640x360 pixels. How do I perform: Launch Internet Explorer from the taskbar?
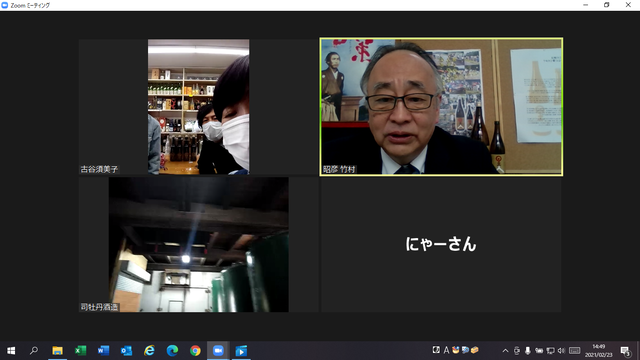coord(149,351)
